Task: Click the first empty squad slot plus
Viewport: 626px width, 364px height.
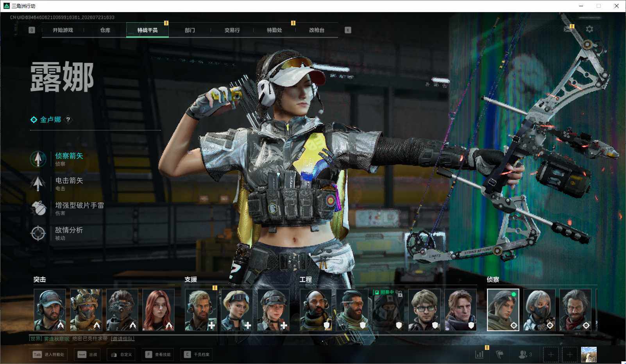Action: (x=551, y=355)
